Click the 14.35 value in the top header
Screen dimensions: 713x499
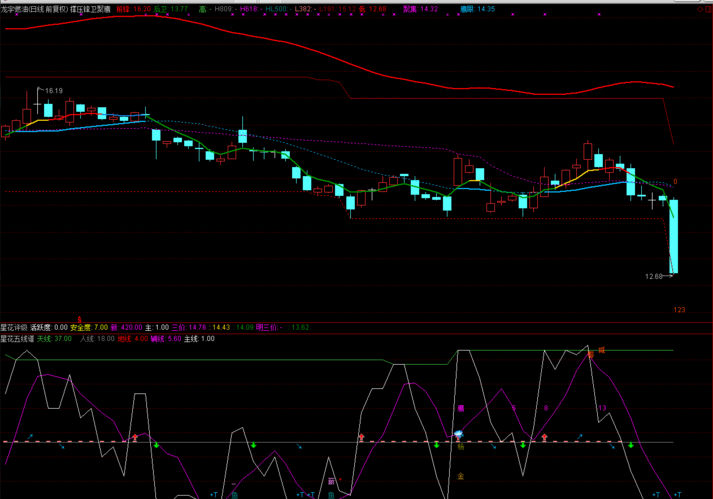click(x=486, y=9)
